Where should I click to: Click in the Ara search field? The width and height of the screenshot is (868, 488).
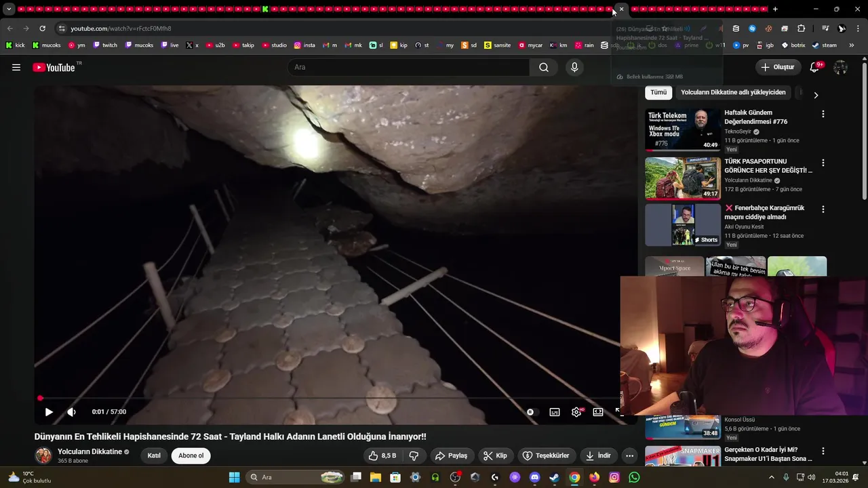coord(408,67)
